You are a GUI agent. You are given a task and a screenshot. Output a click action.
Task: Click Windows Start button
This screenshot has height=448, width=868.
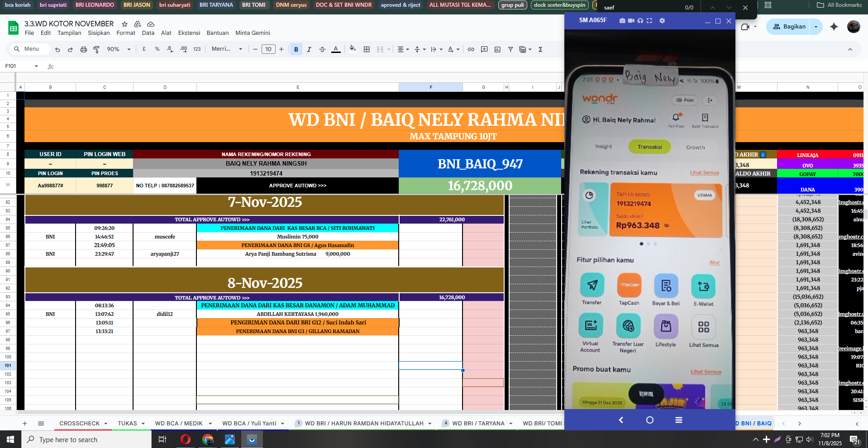click(x=10, y=439)
